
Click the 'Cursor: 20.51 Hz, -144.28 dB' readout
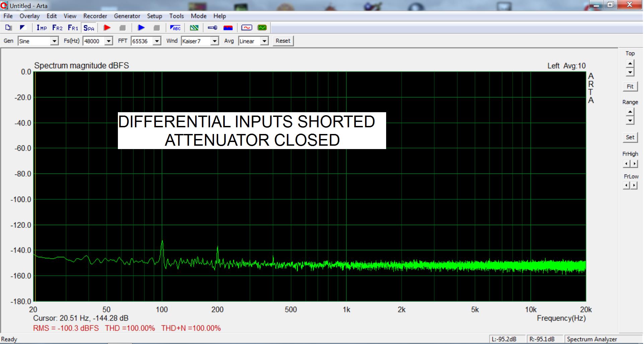pyautogui.click(x=81, y=318)
